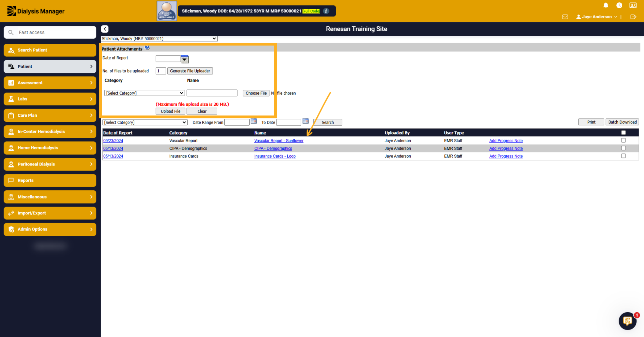The height and width of the screenshot is (337, 644).
Task: Open the clock history icon
Action: (x=619, y=5)
